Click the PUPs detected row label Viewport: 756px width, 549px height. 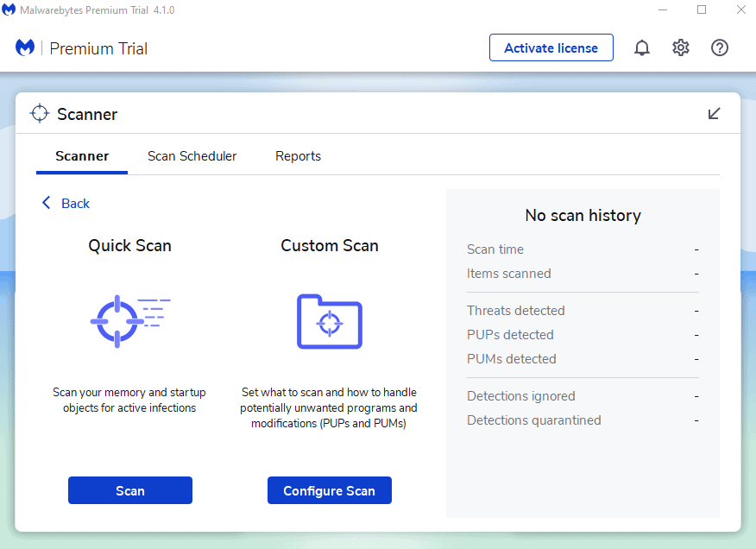pyautogui.click(x=510, y=335)
